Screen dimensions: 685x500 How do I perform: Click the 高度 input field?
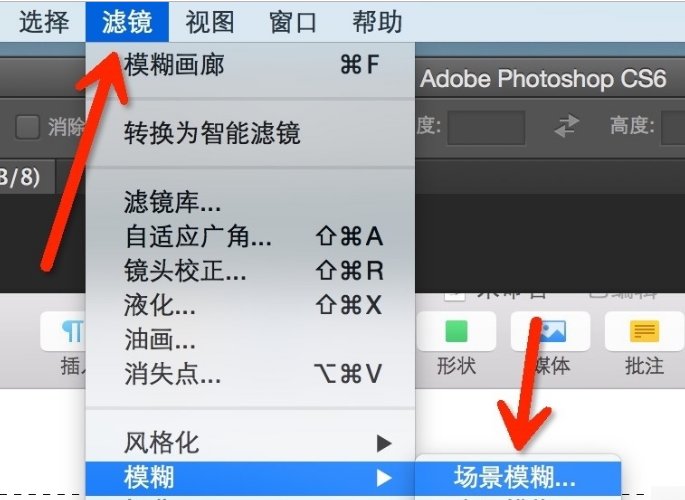coord(673,128)
